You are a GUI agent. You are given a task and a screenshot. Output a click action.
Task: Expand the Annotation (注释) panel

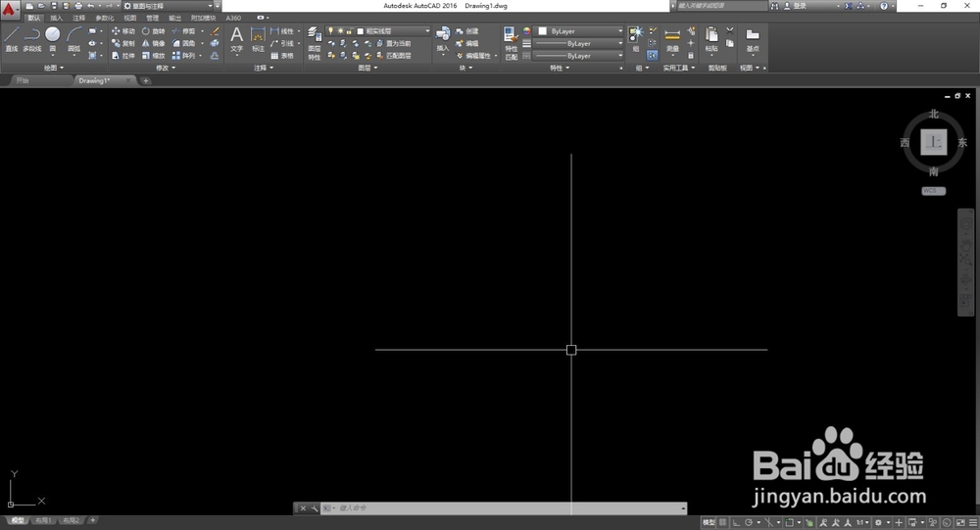264,68
